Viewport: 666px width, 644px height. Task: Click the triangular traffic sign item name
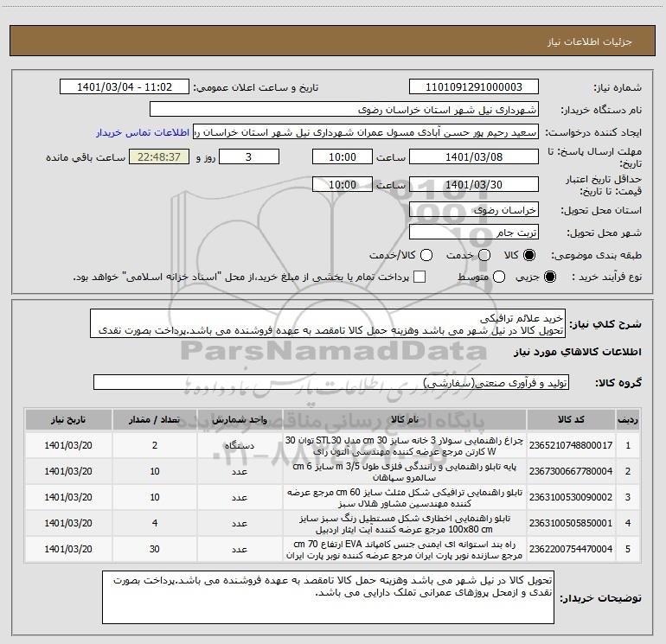(x=405, y=498)
